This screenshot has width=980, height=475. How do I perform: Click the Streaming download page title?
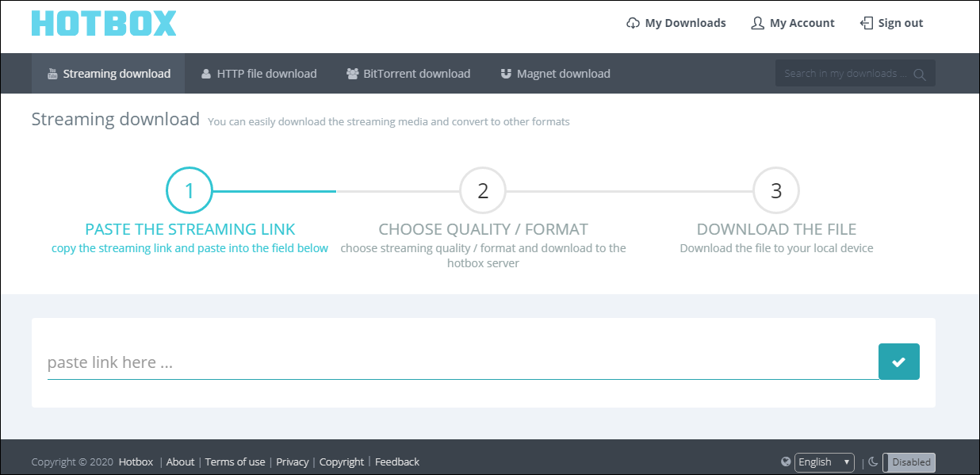pos(116,120)
